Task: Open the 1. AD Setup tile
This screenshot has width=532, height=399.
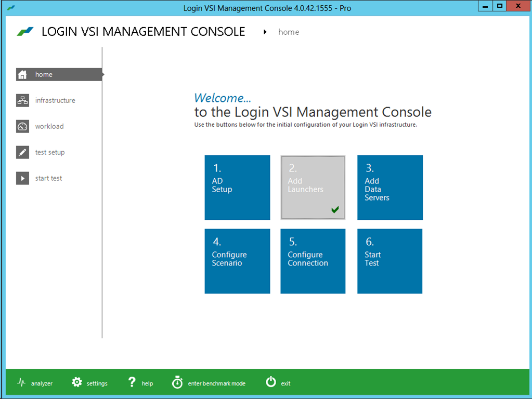Action: (237, 188)
